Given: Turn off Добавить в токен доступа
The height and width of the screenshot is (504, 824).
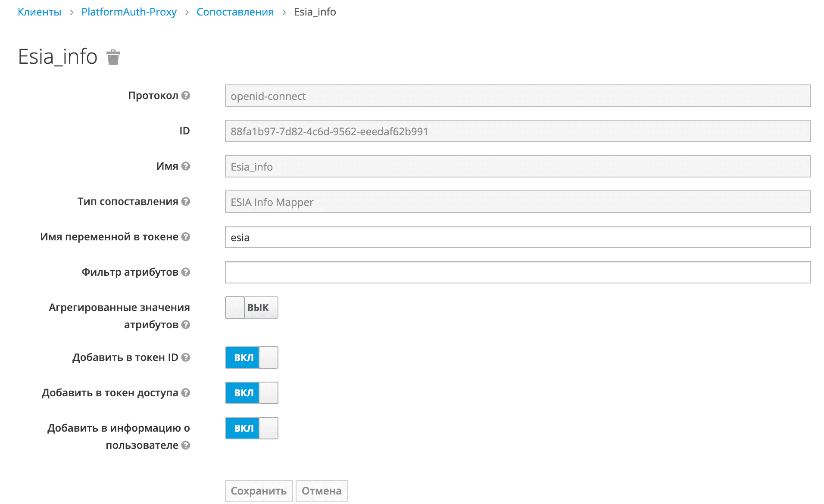Looking at the screenshot, I should point(251,392).
